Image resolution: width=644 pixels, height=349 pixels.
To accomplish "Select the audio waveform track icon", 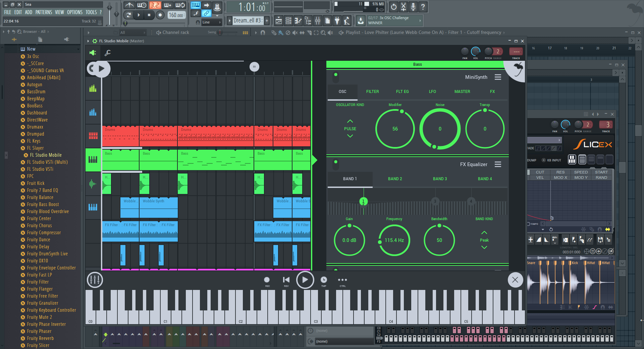I will click(93, 184).
